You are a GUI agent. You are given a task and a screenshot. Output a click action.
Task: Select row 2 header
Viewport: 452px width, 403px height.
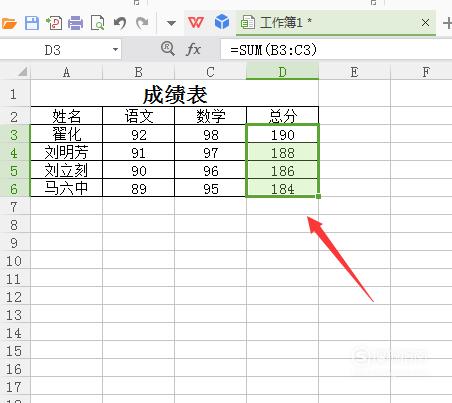point(14,116)
